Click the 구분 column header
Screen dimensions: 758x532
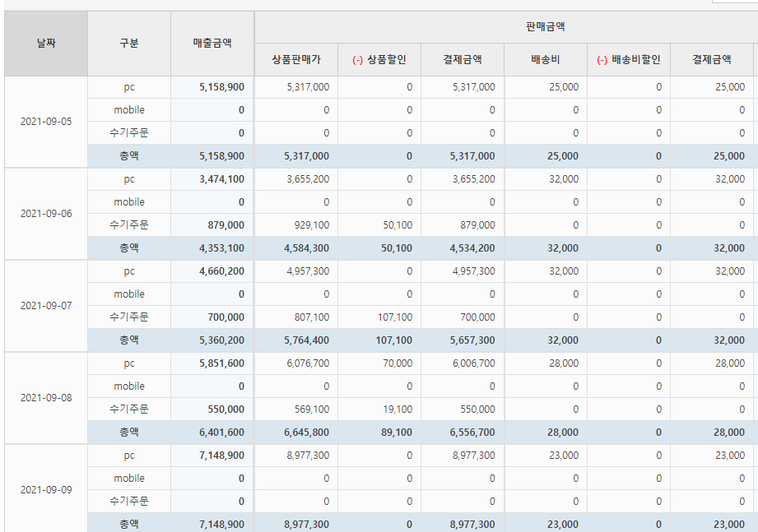[x=129, y=44]
